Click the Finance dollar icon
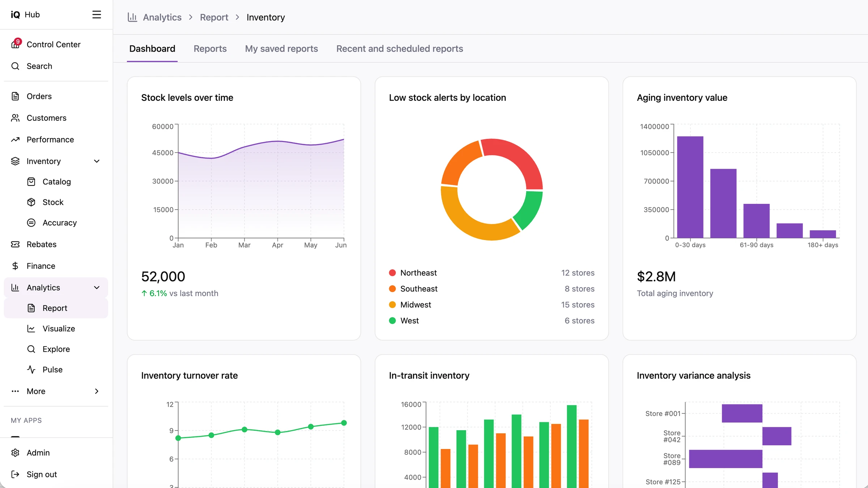 pos(15,266)
